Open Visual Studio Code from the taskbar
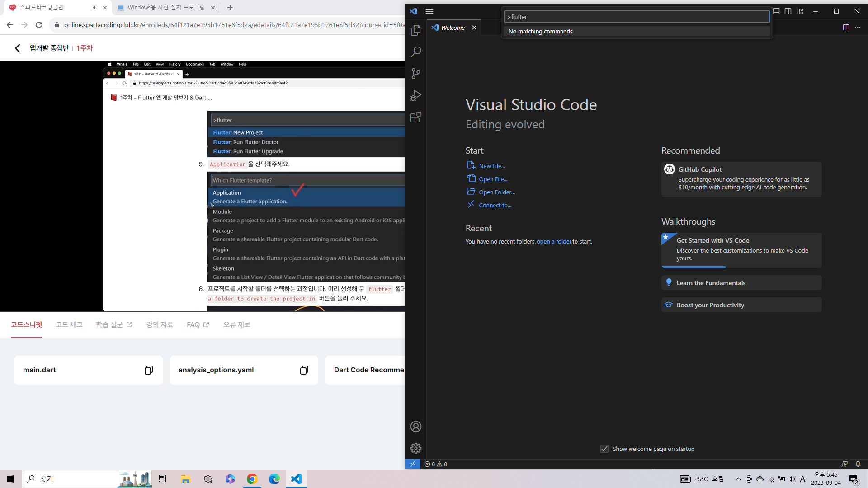Screen dimensions: 868x488 [297, 479]
